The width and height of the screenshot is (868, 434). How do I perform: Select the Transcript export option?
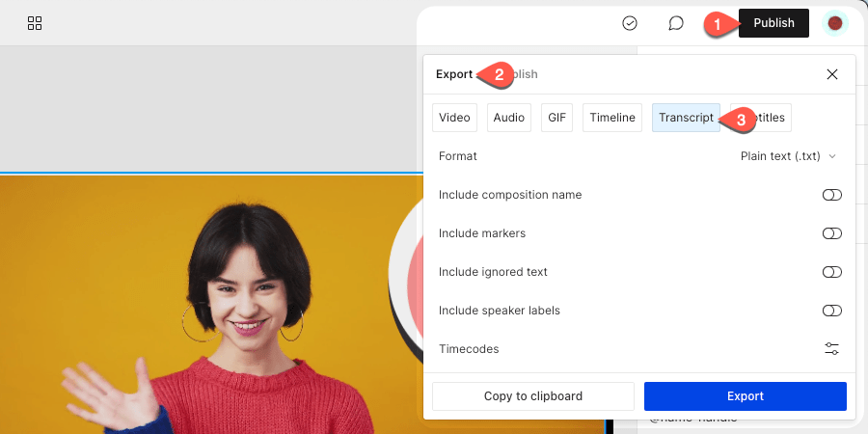[686, 118]
